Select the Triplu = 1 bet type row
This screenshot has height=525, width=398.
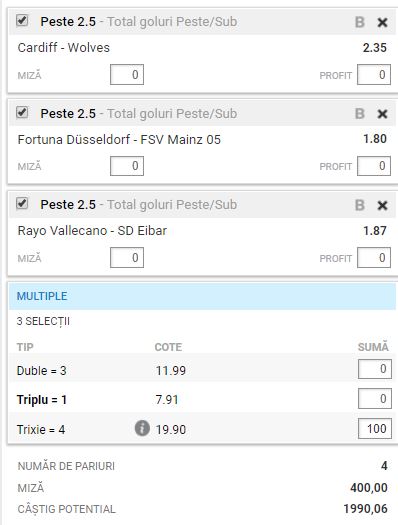[203, 399]
